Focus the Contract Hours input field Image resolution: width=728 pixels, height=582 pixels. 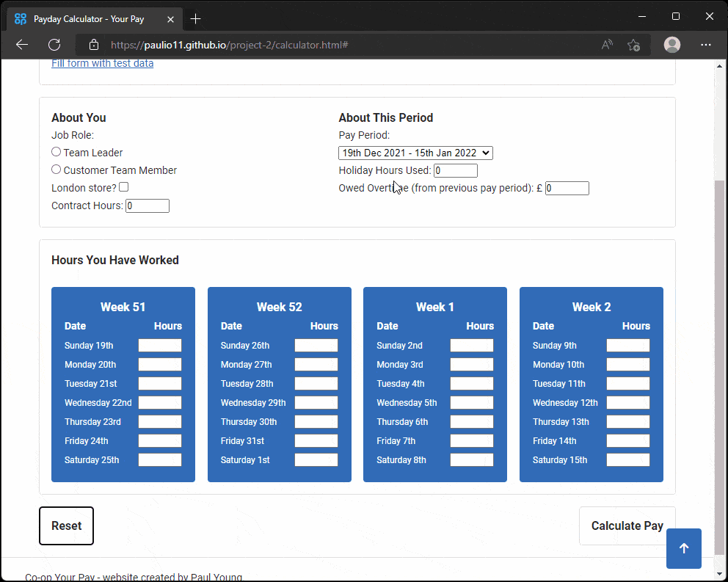(148, 206)
